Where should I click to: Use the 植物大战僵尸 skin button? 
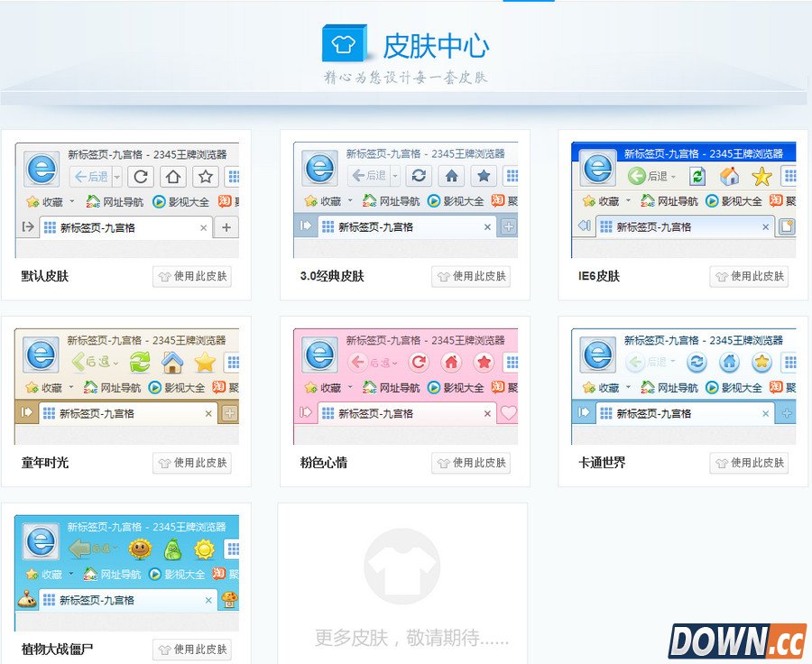click(x=191, y=650)
